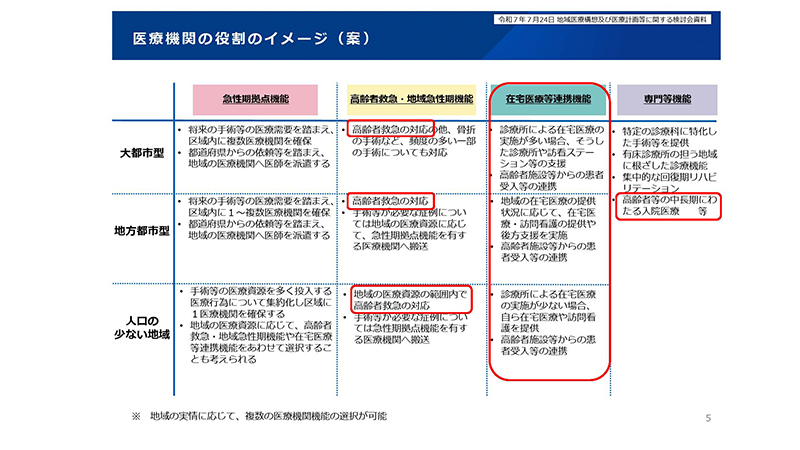Select the lavender 専門等機能 column header
Screen dimensions: 800x450
click(x=667, y=100)
